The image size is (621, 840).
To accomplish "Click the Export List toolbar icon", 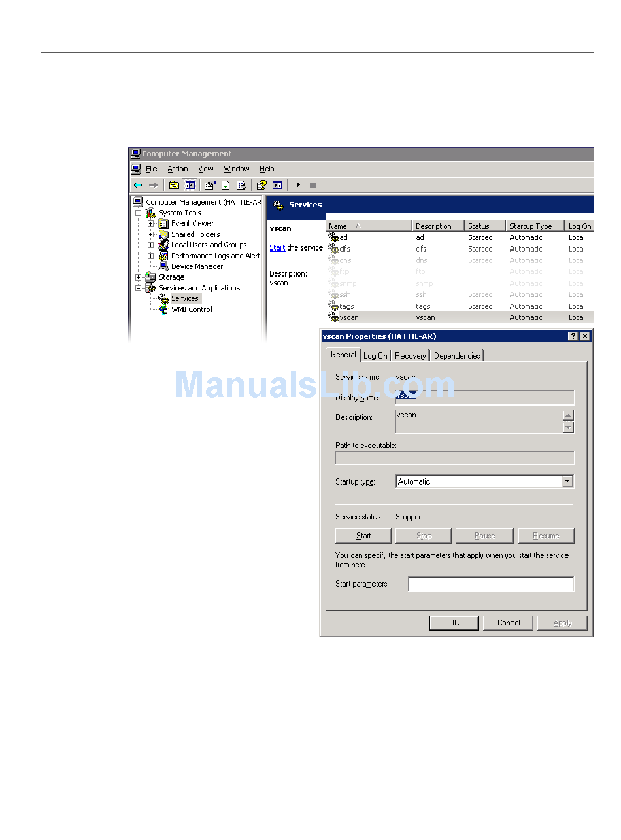I will tap(241, 185).
